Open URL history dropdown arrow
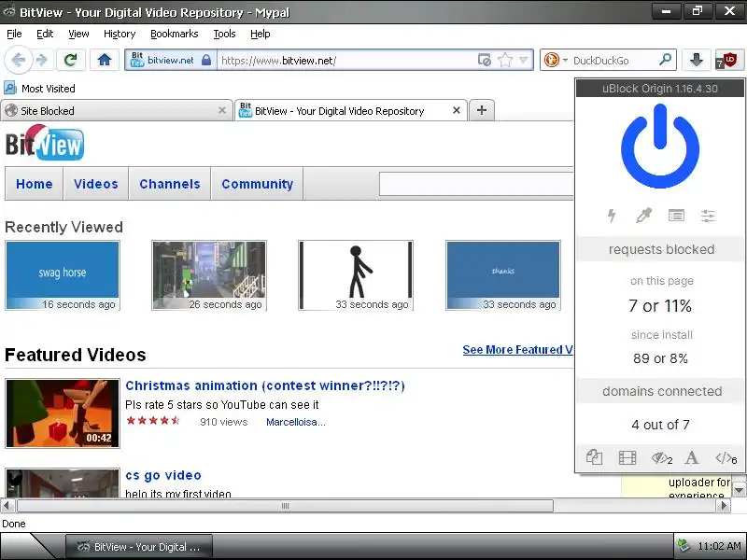Screen dimensions: 747x560 coord(524,60)
